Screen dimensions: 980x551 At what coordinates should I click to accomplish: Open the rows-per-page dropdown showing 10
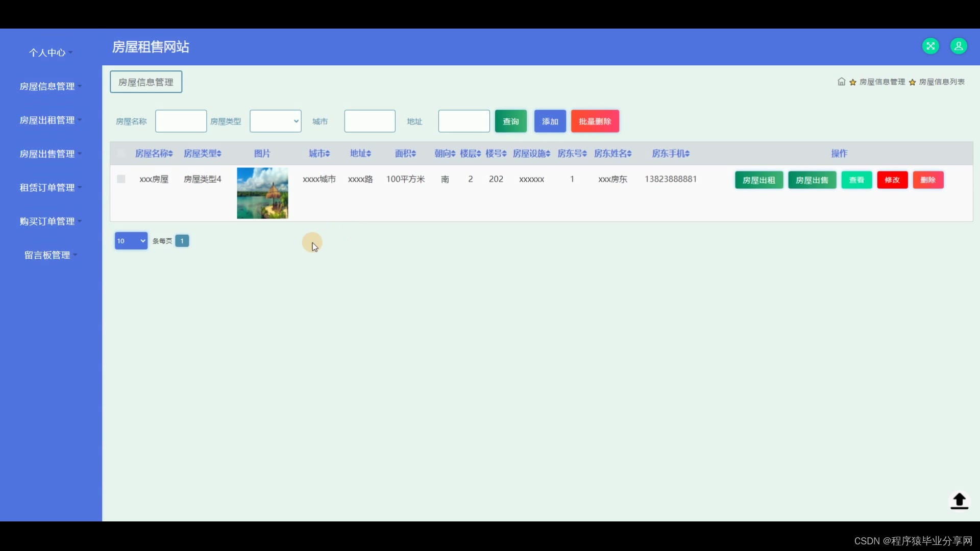click(131, 241)
